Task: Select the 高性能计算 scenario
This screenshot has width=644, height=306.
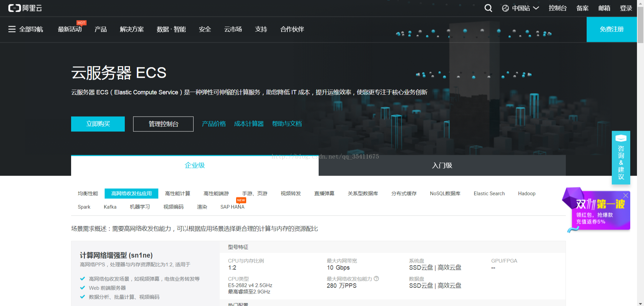Action: coord(177,193)
